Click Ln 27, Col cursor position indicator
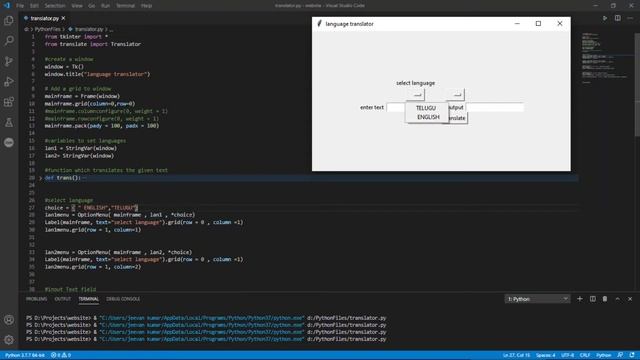640x360 pixels. pyautogui.click(x=516, y=355)
